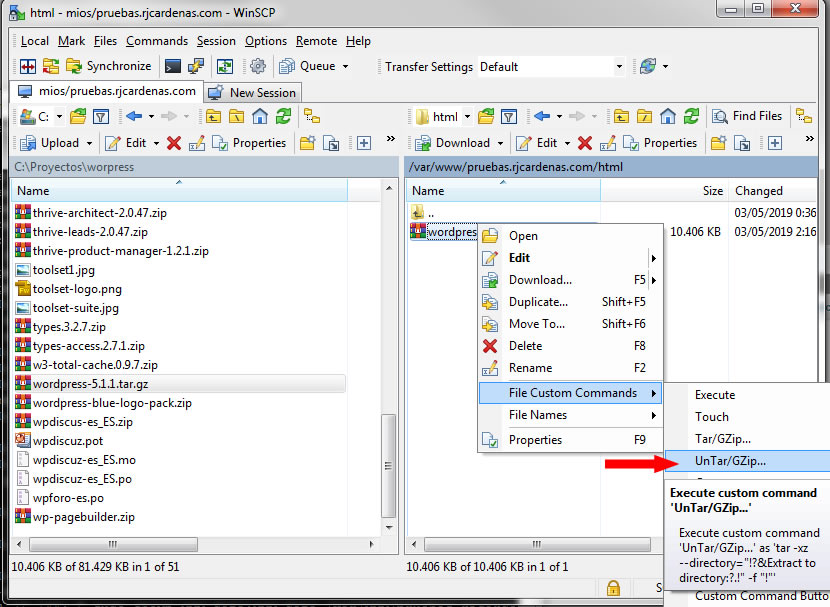Open the Terminal console icon
Viewport: 830px width, 607px height.
pyautogui.click(x=173, y=67)
